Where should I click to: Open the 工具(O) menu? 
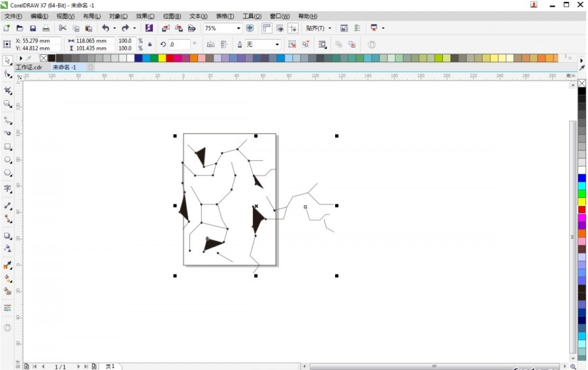(252, 16)
